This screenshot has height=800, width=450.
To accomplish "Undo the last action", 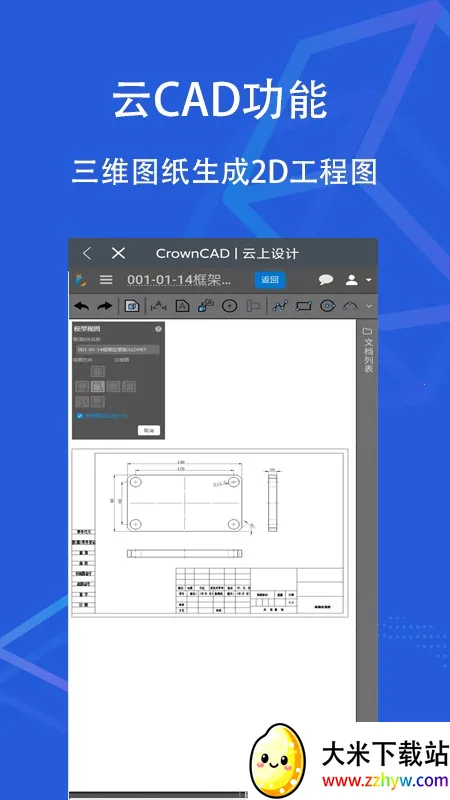I will (x=82, y=306).
